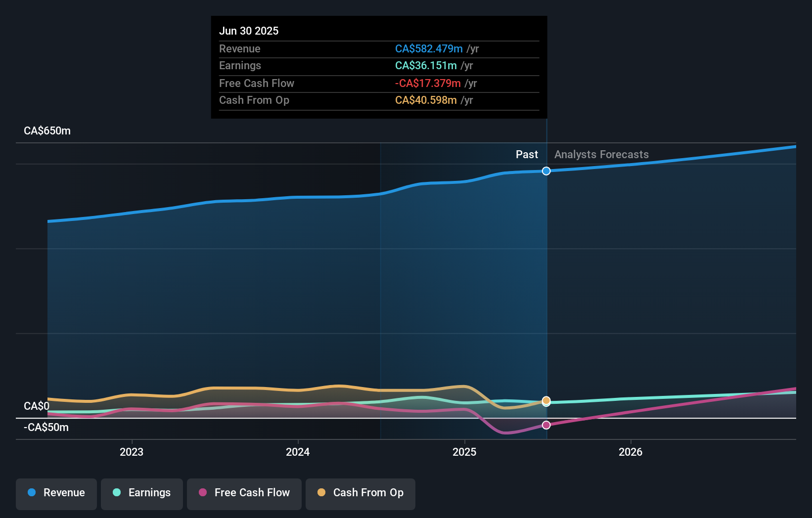The width and height of the screenshot is (812, 518).
Task: Click the Free Cash Flow data point marker
Action: pyautogui.click(x=546, y=425)
